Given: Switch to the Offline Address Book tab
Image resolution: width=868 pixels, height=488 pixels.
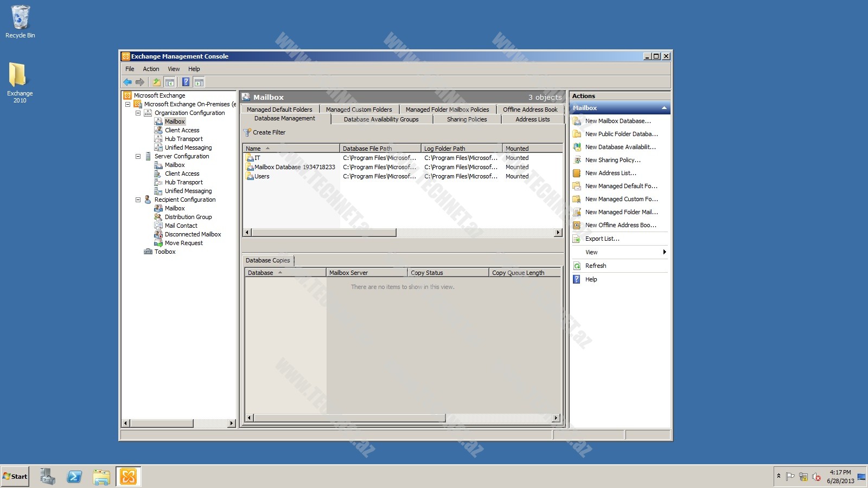Looking at the screenshot, I should [x=529, y=110].
